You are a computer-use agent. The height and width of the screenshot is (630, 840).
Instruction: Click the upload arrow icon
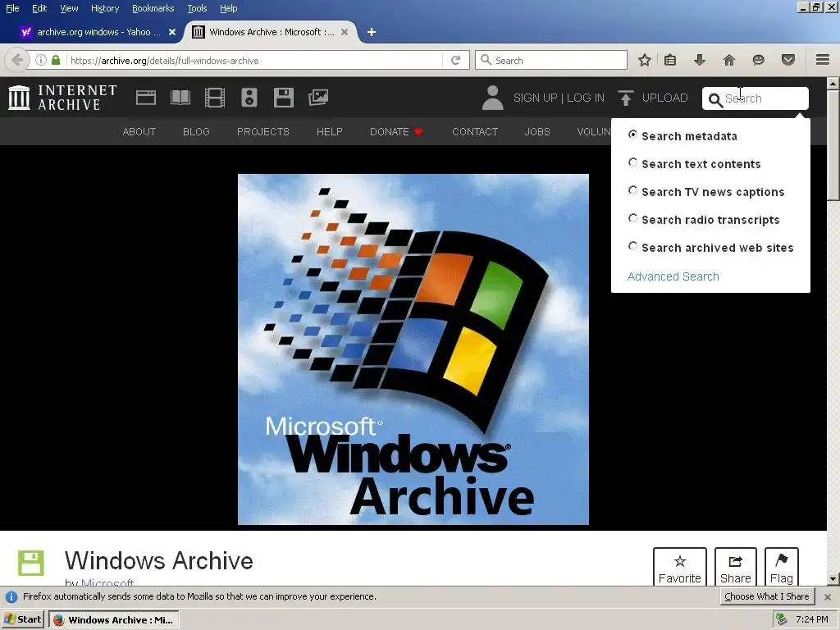pos(625,98)
